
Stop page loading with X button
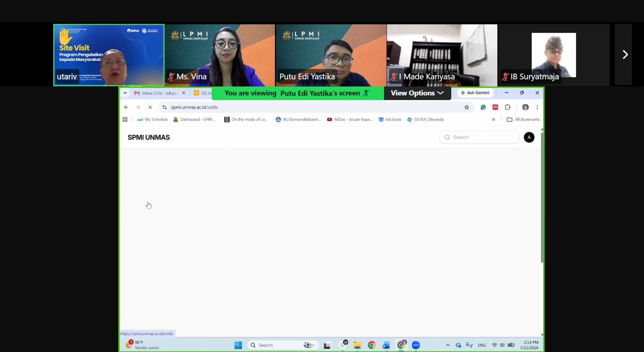click(x=150, y=107)
